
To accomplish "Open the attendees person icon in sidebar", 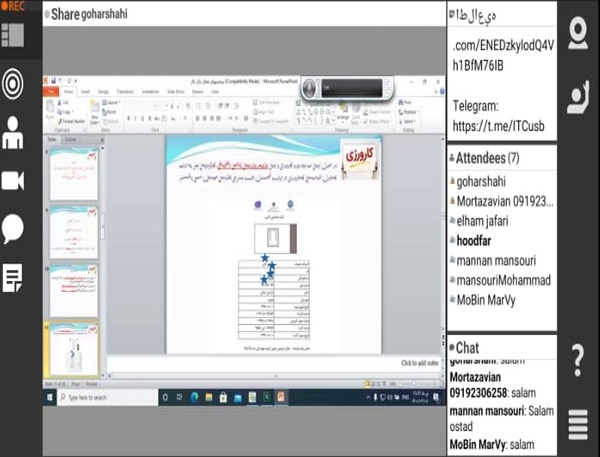I will (14, 132).
